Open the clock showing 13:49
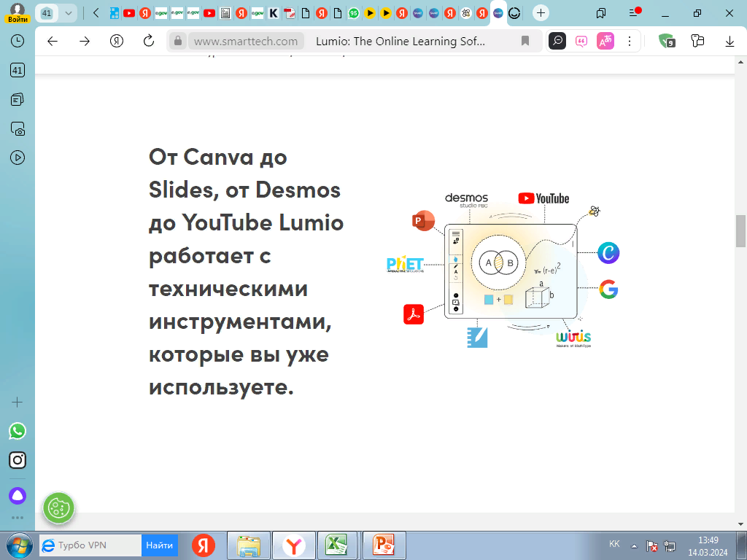This screenshot has height=560, width=747. tap(708, 546)
